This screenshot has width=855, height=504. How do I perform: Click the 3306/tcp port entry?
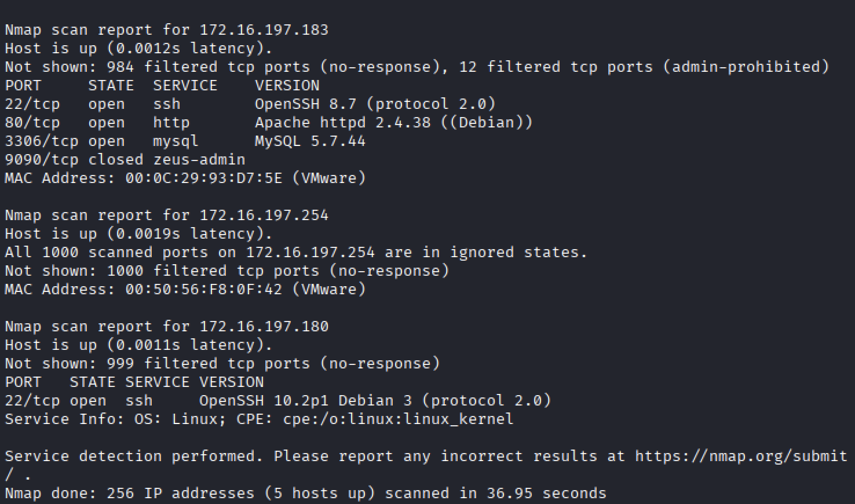coord(41,141)
